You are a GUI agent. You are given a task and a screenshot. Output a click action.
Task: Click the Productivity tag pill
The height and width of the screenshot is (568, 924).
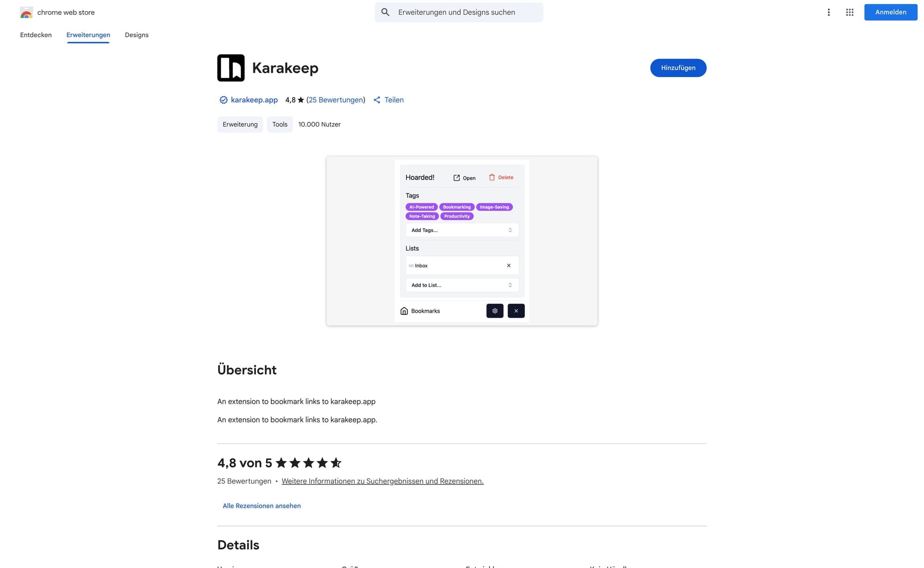(457, 216)
